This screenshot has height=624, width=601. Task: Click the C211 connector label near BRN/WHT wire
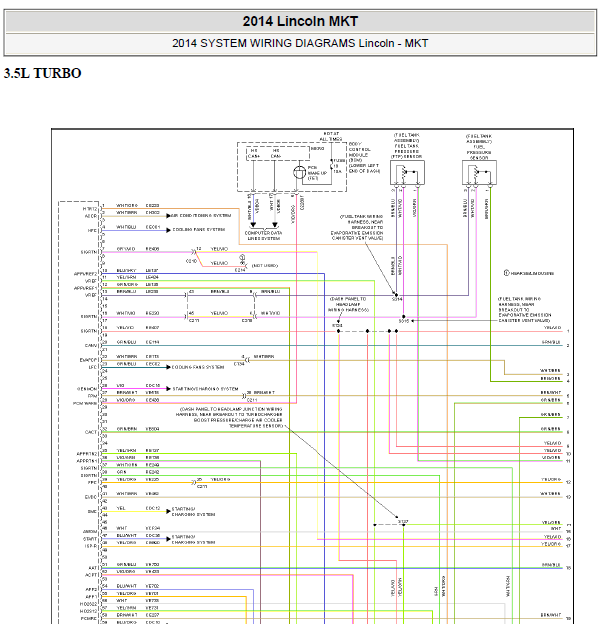(252, 400)
